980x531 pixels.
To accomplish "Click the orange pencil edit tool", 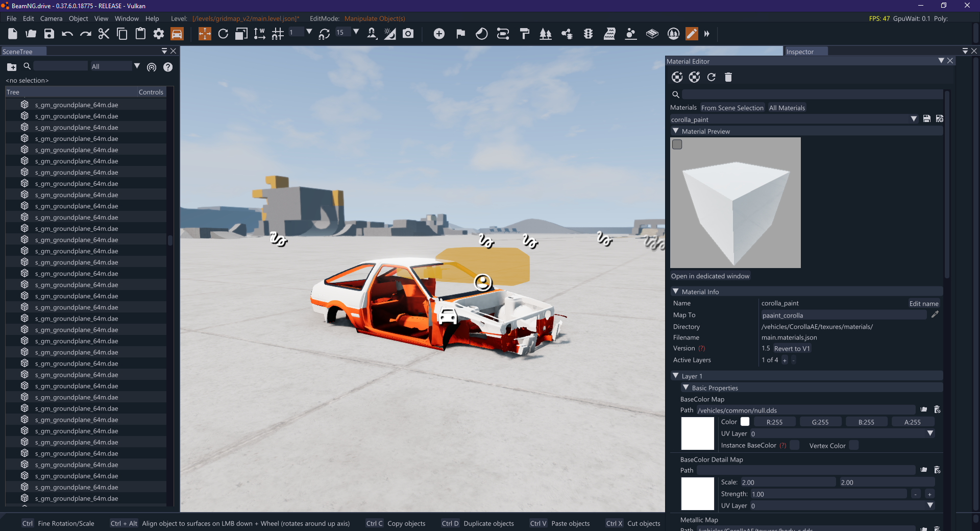I will point(692,34).
